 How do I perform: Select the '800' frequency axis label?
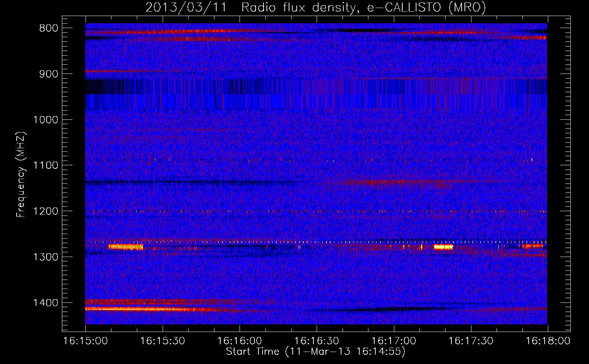49,28
